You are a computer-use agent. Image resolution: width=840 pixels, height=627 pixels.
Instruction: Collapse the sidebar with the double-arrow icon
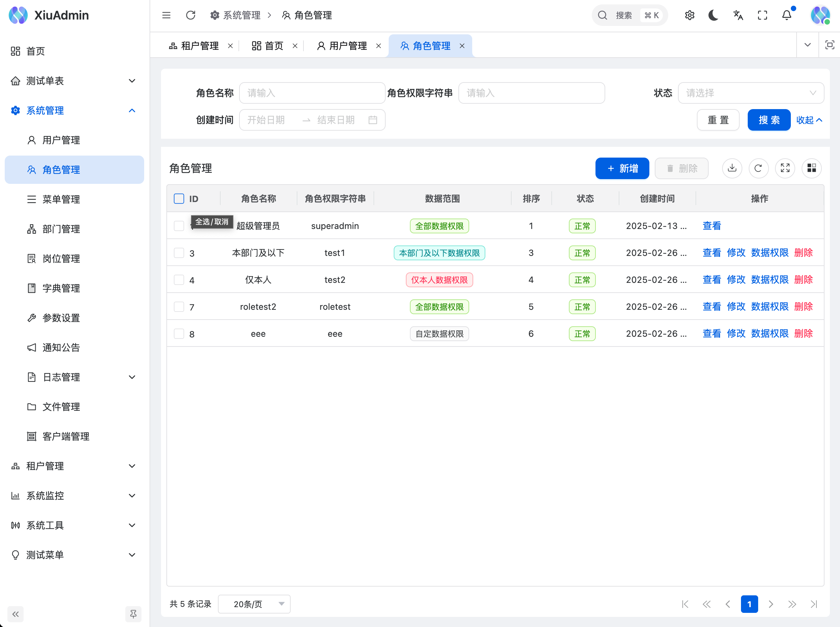[x=15, y=614]
